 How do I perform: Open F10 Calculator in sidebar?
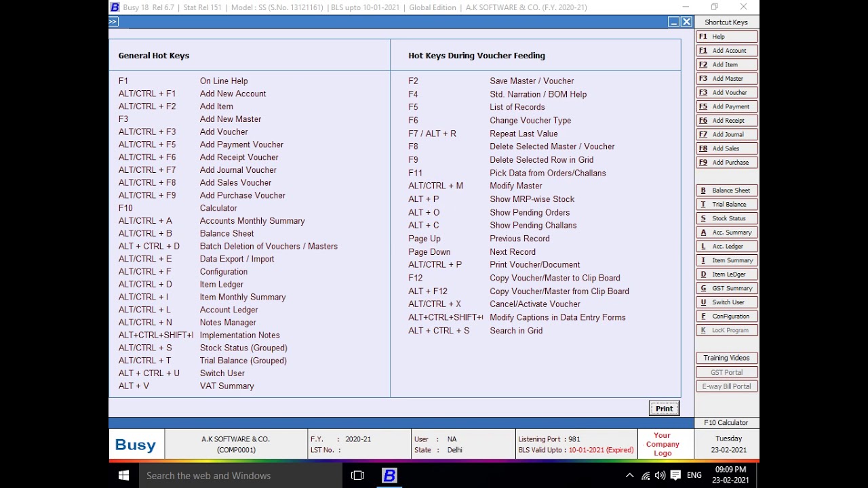tap(726, 422)
